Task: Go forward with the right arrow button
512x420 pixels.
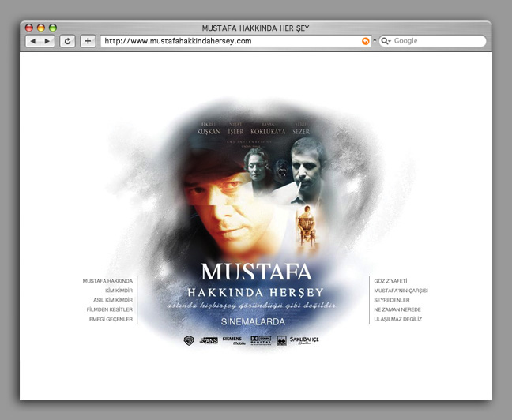Action: (x=47, y=41)
